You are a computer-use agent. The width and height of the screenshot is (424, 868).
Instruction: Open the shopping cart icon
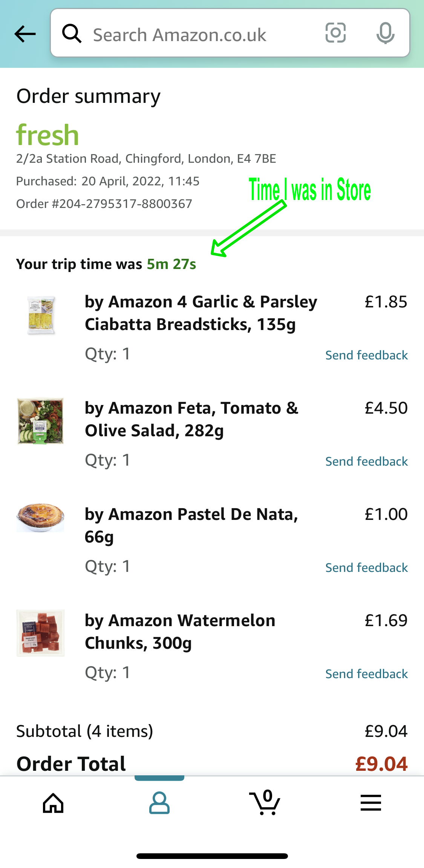tap(265, 803)
